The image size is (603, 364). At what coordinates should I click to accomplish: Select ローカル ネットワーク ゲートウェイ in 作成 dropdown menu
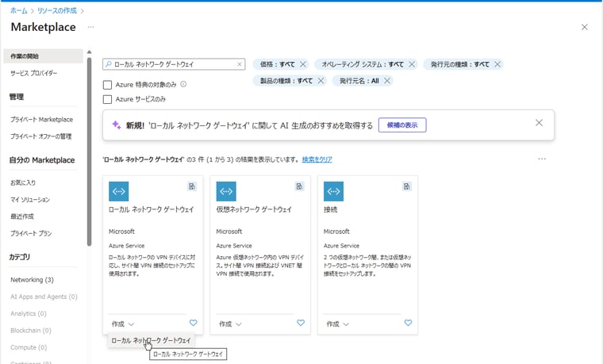point(151,340)
